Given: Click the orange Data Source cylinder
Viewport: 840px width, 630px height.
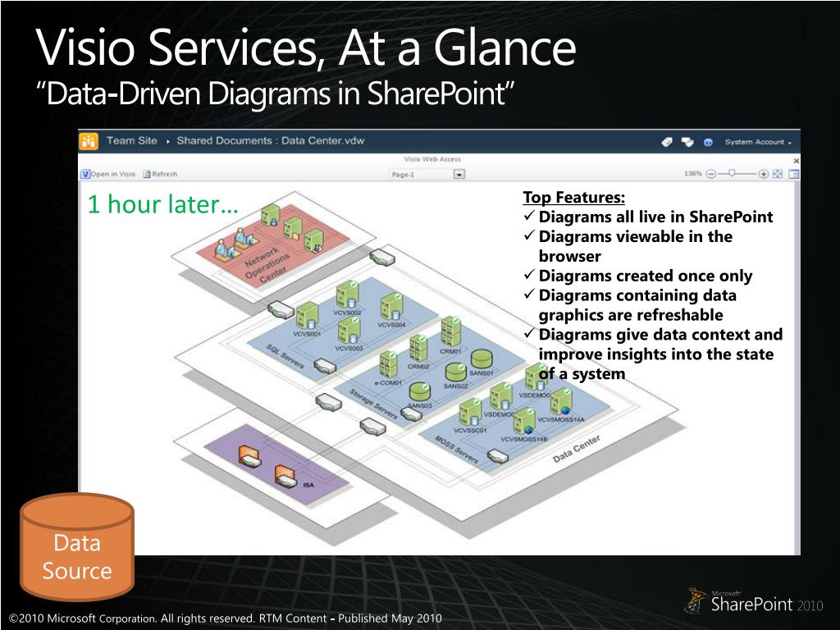Looking at the screenshot, I should pos(77,547).
